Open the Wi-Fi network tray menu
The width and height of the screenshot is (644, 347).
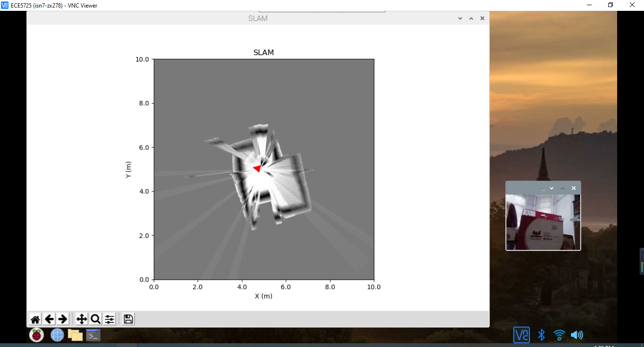click(x=559, y=335)
